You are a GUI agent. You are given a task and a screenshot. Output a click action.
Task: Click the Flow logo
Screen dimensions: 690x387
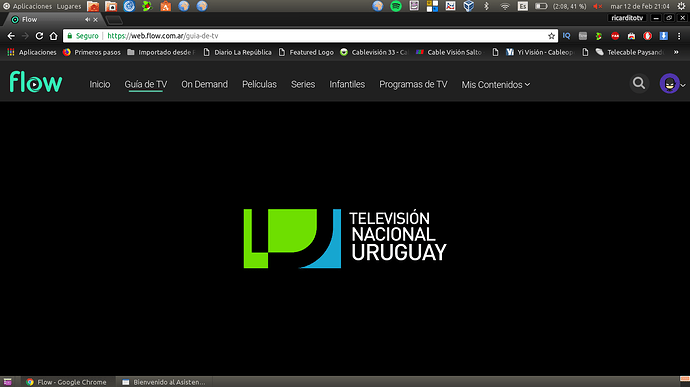tap(36, 82)
